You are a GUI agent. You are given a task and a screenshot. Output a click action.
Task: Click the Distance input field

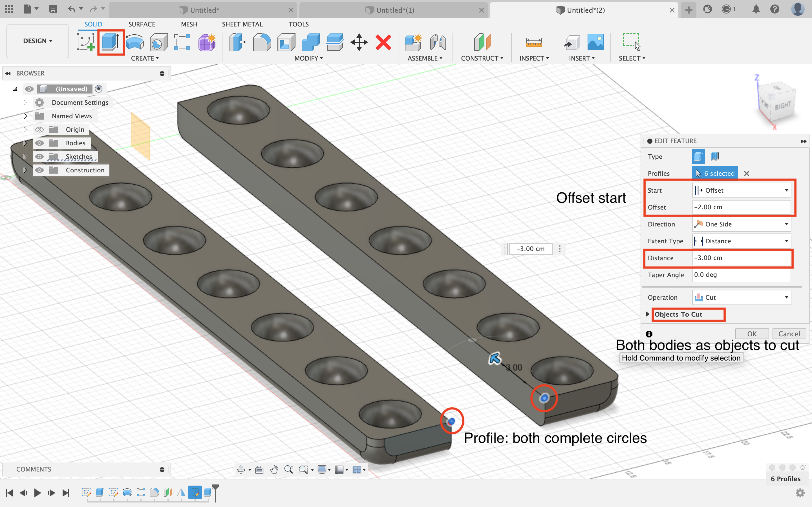741,258
